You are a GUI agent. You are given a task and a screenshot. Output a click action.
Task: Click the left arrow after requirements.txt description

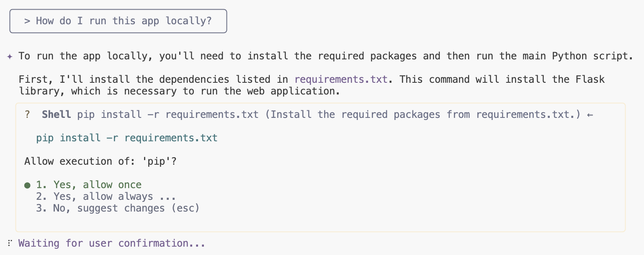coord(590,115)
